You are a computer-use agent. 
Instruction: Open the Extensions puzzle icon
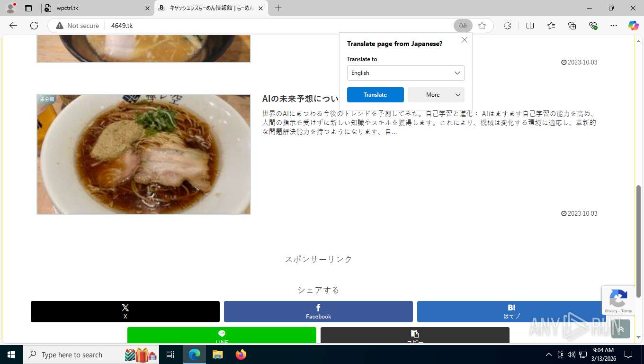pyautogui.click(x=507, y=26)
